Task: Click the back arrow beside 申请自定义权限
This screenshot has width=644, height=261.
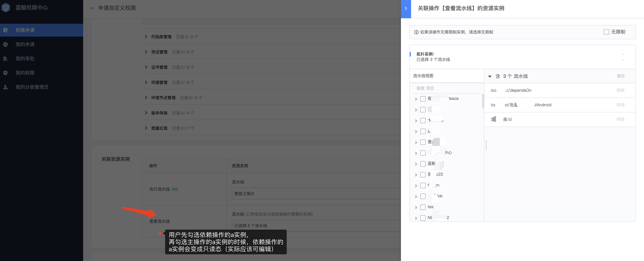Action: [92, 8]
